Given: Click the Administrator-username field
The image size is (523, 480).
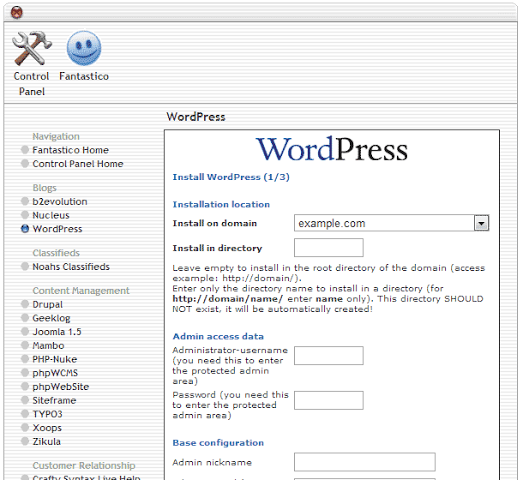Looking at the screenshot, I should click(329, 355).
